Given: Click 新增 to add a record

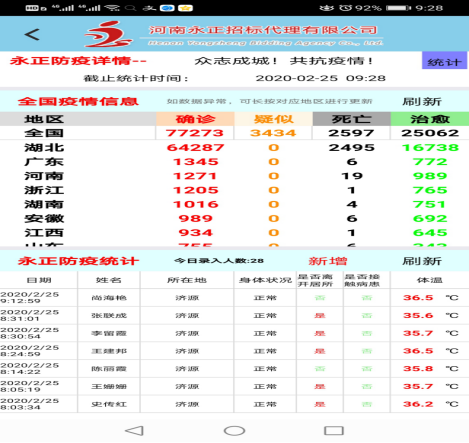Looking at the screenshot, I should pyautogui.click(x=328, y=261).
